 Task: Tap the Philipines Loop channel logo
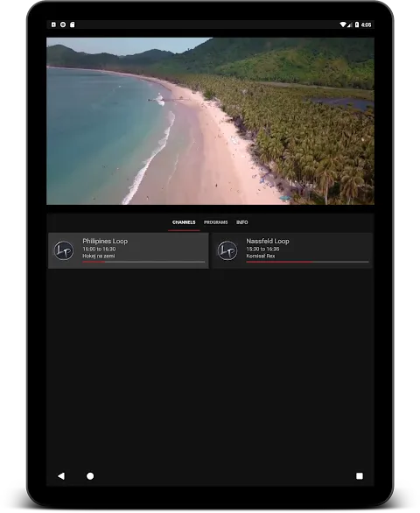tap(64, 250)
